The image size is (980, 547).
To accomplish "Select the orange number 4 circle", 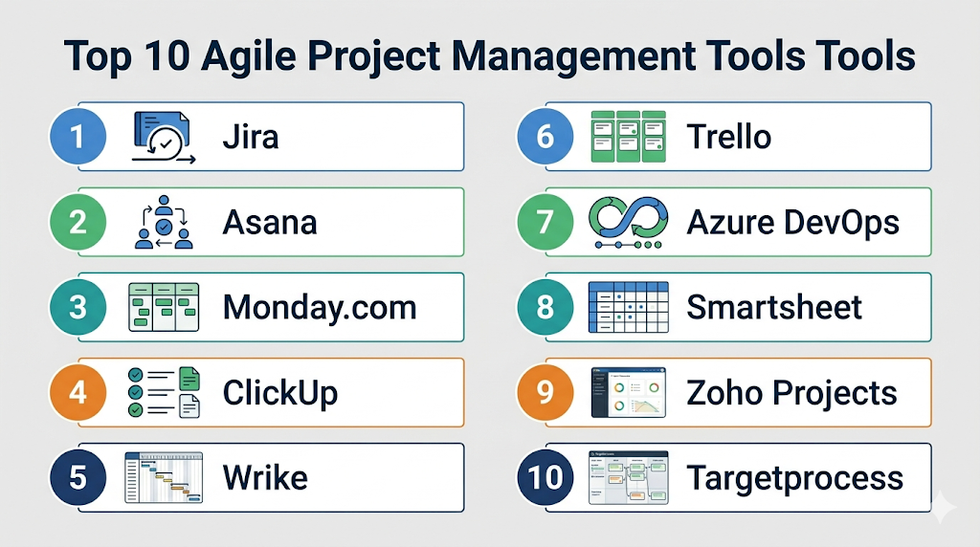I will 78,393.
